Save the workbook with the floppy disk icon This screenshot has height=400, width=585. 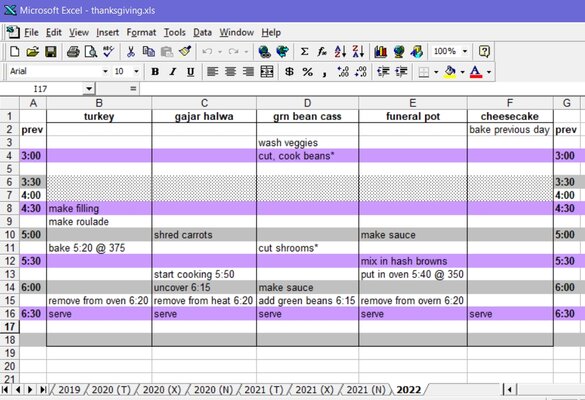[51, 51]
